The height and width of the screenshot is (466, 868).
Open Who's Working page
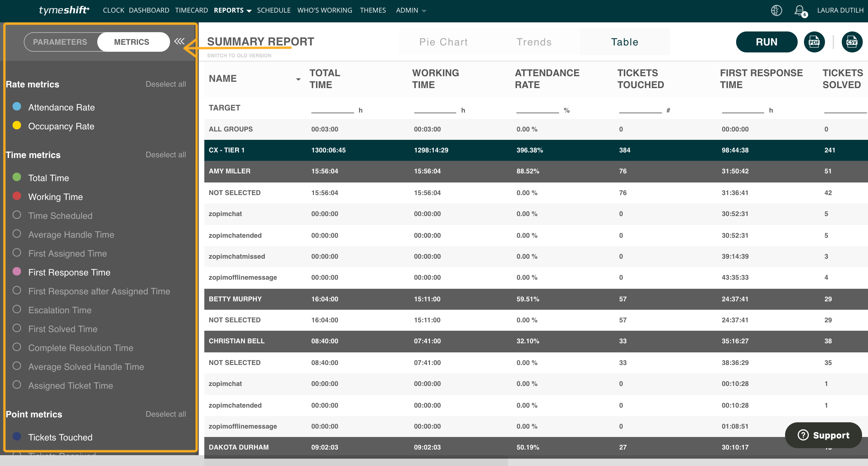pos(325,10)
